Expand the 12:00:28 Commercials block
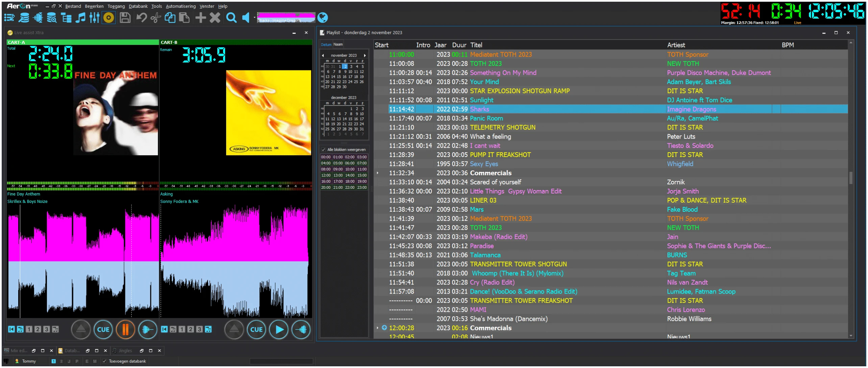This screenshot has width=868, height=368. [378, 328]
